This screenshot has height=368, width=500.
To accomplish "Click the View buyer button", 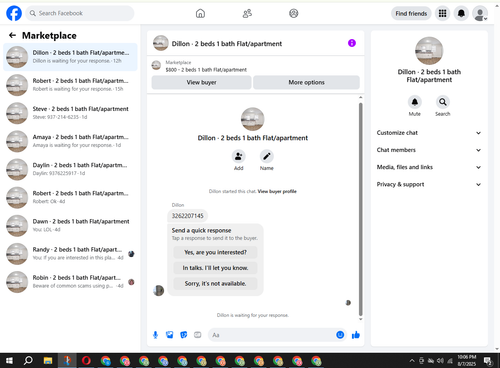I will (201, 82).
